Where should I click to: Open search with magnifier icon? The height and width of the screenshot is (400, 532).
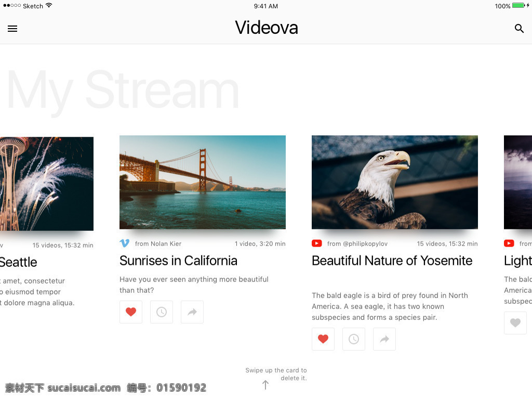coord(519,29)
